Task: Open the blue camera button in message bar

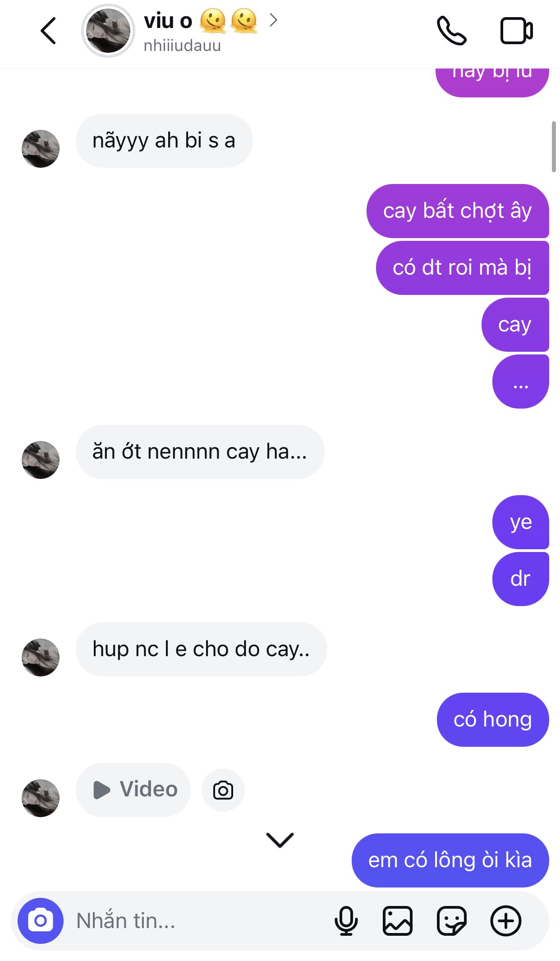Action: (41, 920)
